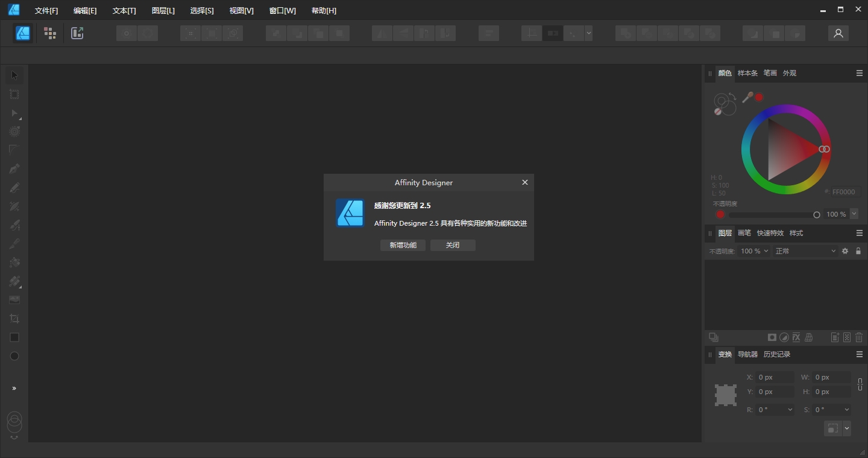The width and height of the screenshot is (868, 458).
Task: Click the layer effects FX icon
Action: tap(796, 337)
